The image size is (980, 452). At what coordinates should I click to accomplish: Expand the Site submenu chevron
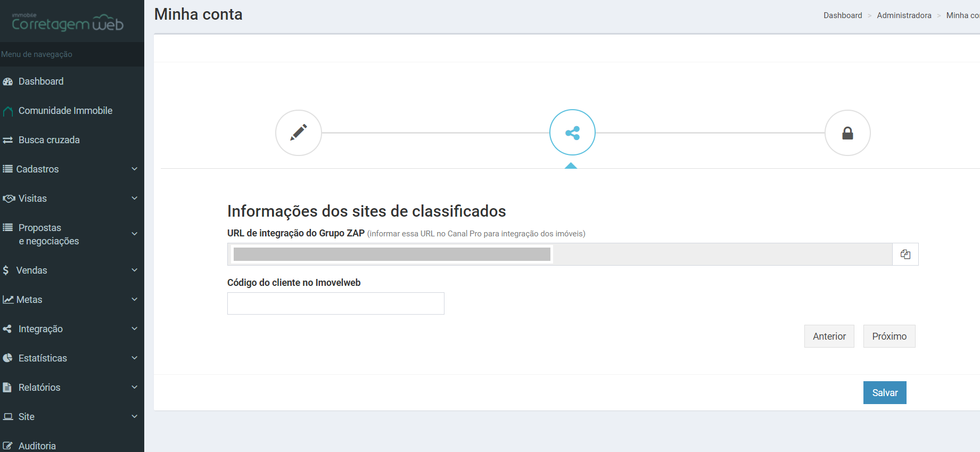[x=135, y=416]
